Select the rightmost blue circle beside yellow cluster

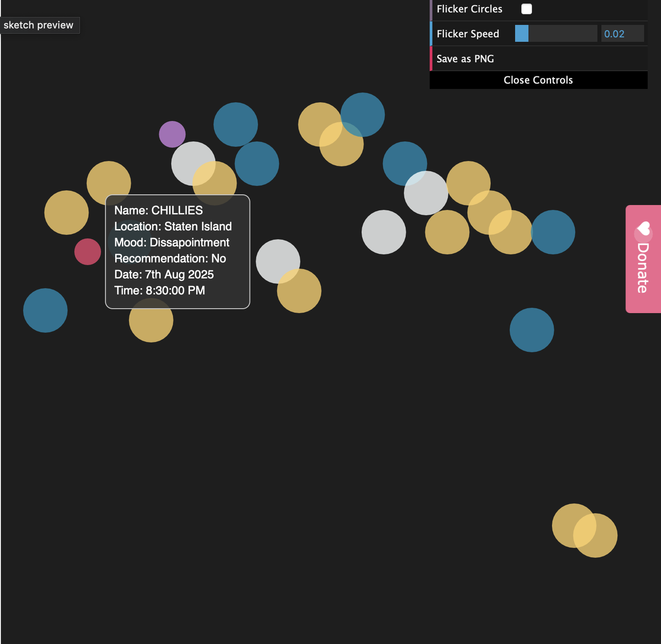click(x=553, y=232)
